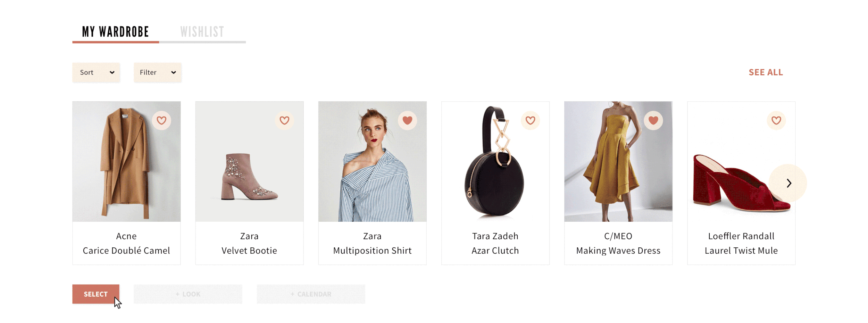Open the camel coat product image
Screen dimensions: 868x323
click(x=126, y=162)
